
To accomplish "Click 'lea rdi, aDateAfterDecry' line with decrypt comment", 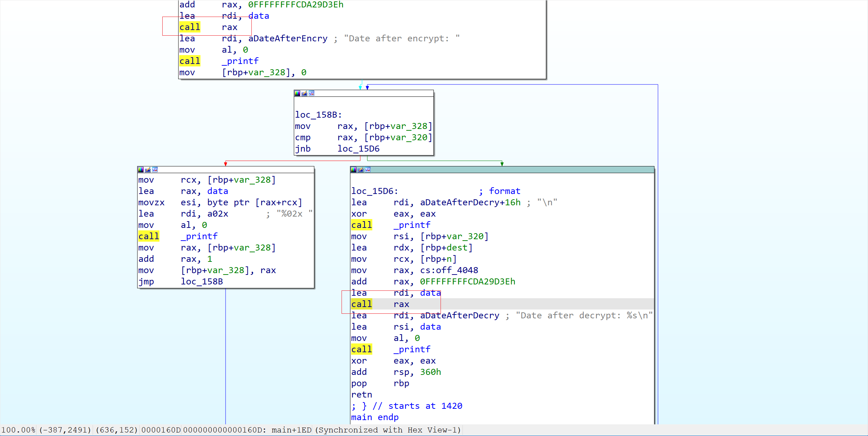I will click(x=502, y=316).
